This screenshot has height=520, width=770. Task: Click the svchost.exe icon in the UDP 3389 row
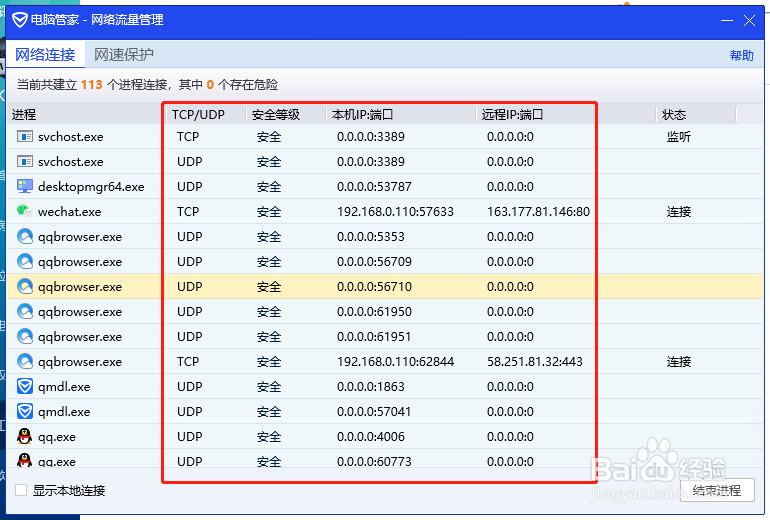tap(25, 162)
